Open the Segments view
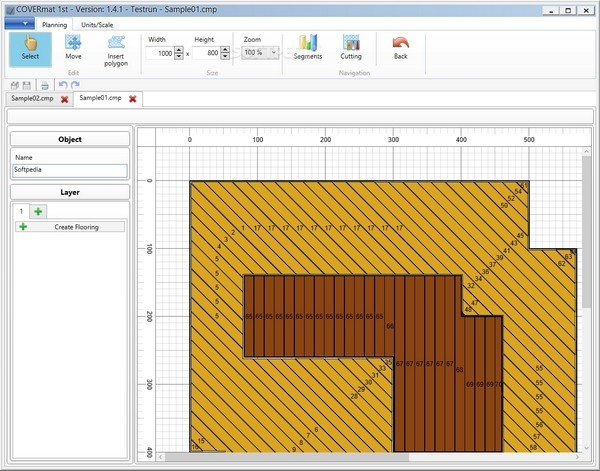600x471 pixels. click(x=307, y=48)
